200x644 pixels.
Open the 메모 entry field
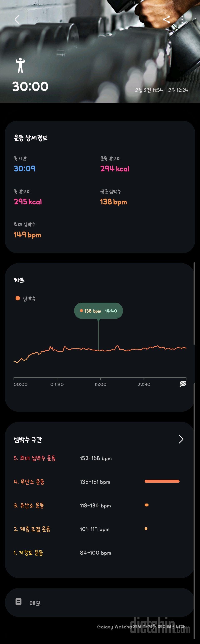tap(99, 602)
